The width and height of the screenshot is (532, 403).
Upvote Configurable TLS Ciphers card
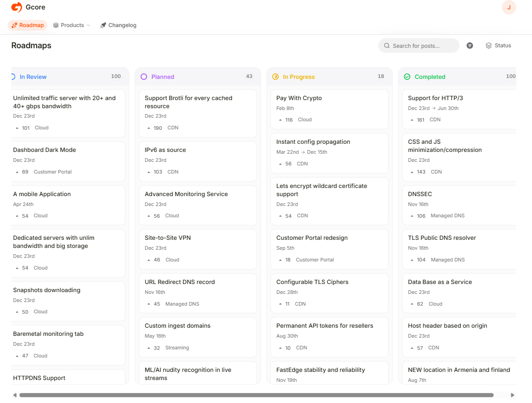point(284,304)
